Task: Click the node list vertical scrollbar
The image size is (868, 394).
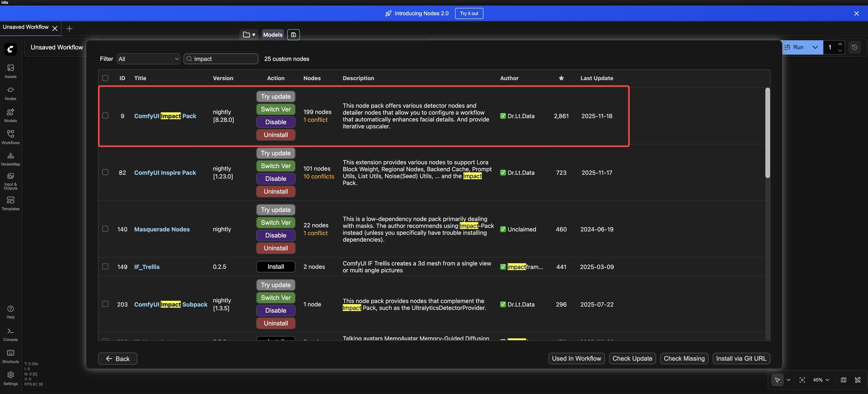Action: pyautogui.click(x=767, y=133)
